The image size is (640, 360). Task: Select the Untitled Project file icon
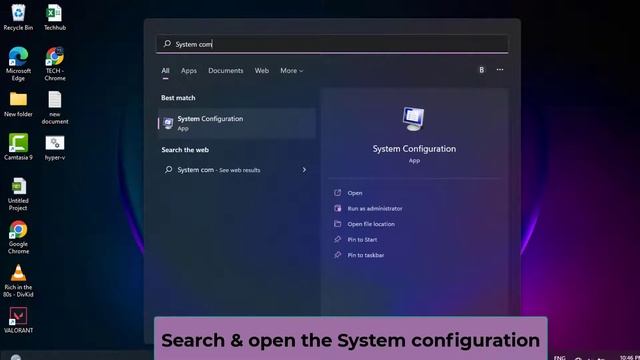click(x=18, y=194)
